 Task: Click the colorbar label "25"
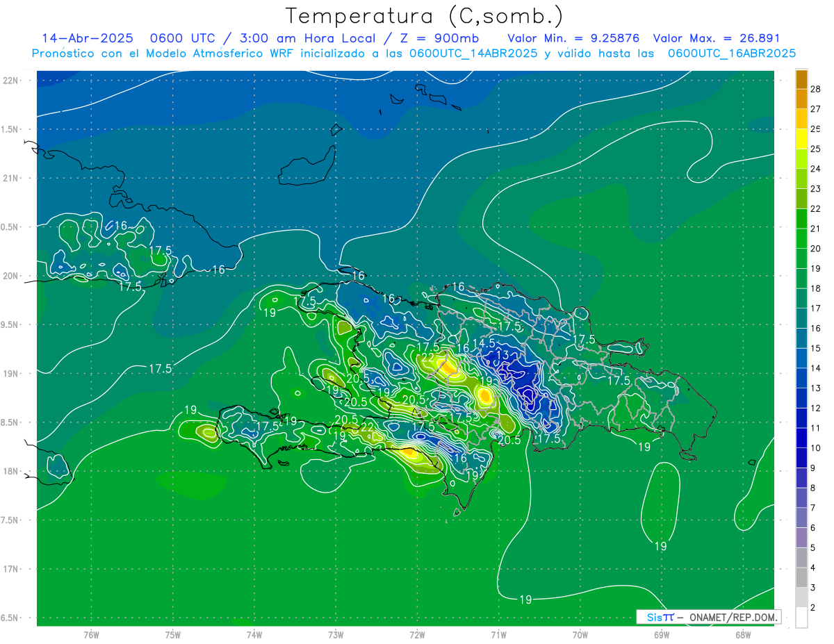[816, 149]
